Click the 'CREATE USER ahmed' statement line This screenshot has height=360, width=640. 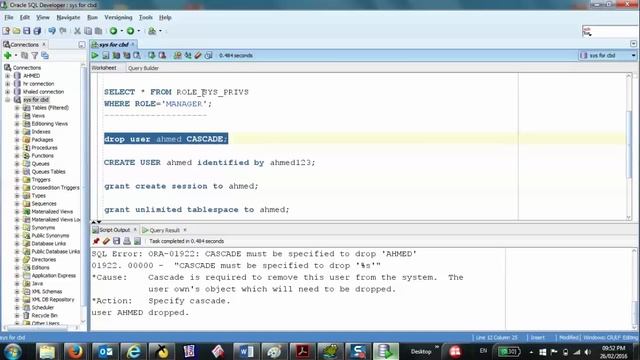[x=209, y=162]
